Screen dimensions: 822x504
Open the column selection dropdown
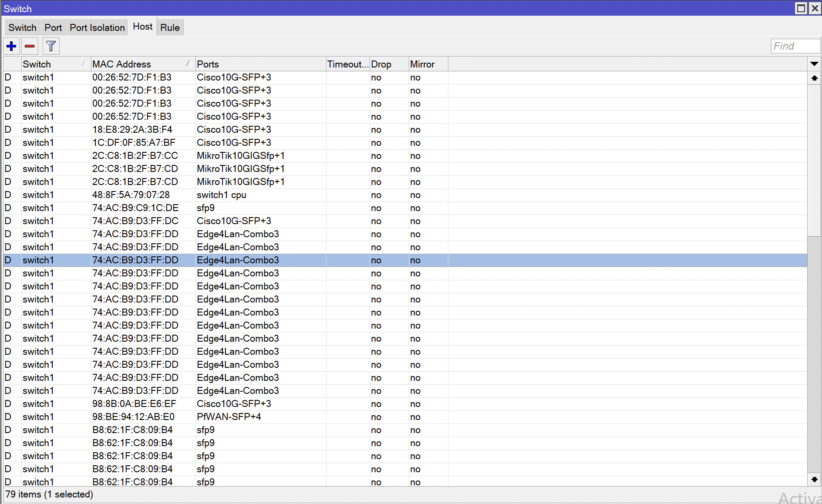tap(814, 64)
